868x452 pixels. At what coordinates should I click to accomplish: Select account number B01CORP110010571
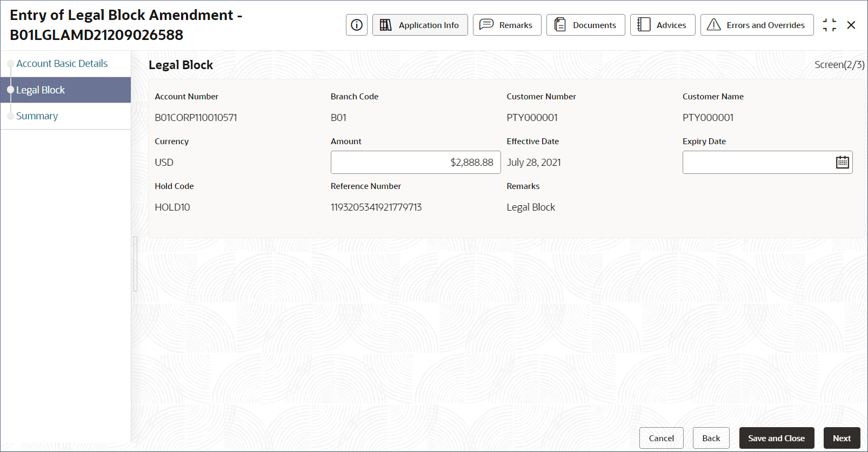point(196,118)
